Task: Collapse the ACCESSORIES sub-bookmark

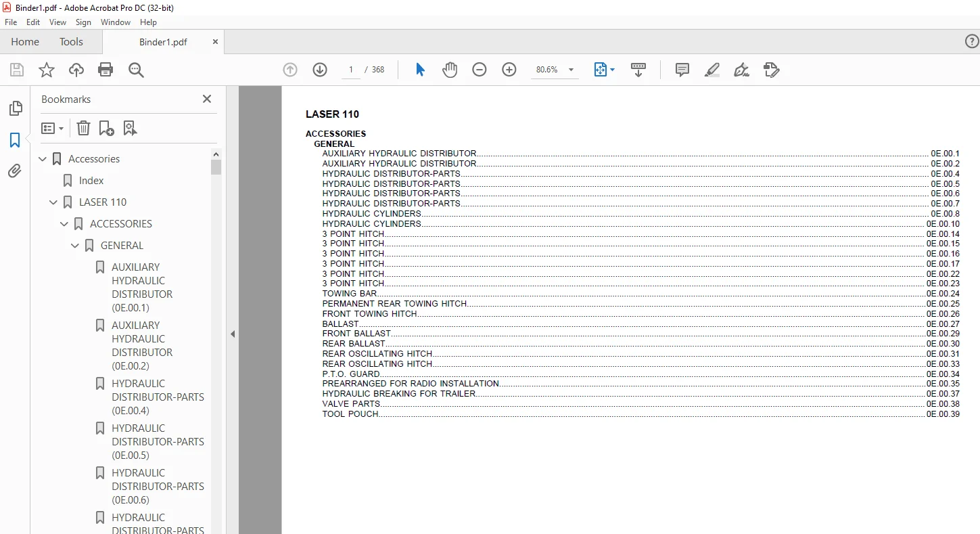Action: pyautogui.click(x=65, y=224)
